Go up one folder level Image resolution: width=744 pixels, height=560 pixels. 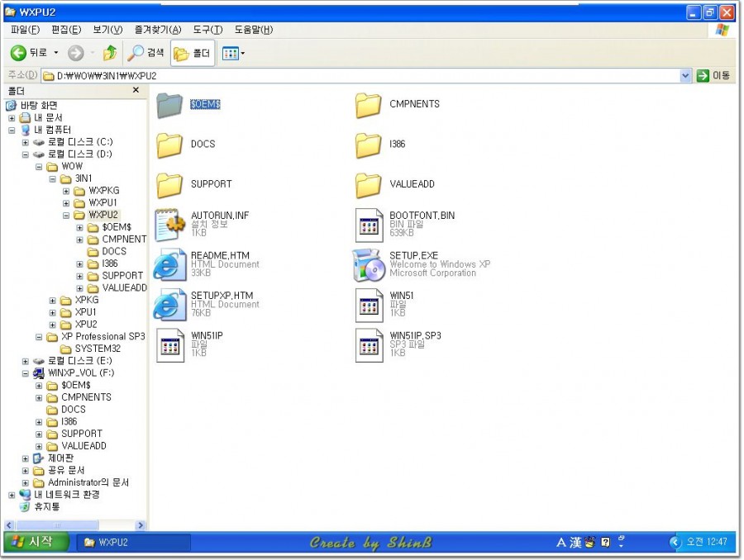(x=110, y=53)
